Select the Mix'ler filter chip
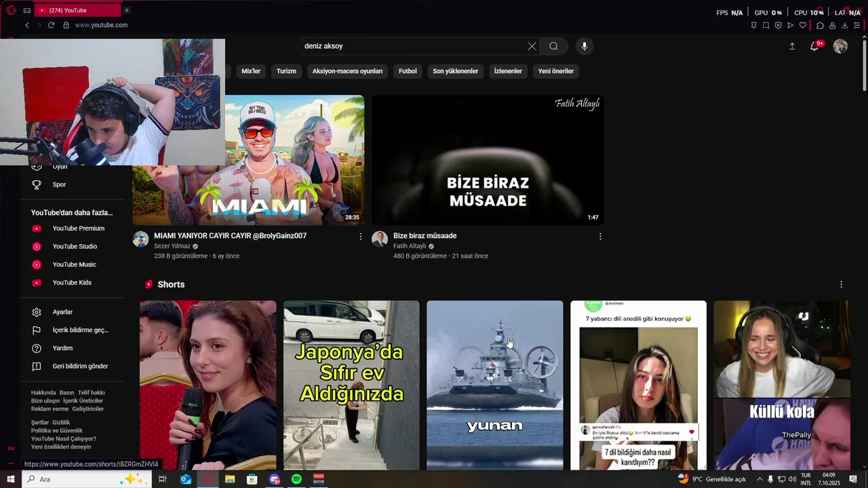 [251, 71]
